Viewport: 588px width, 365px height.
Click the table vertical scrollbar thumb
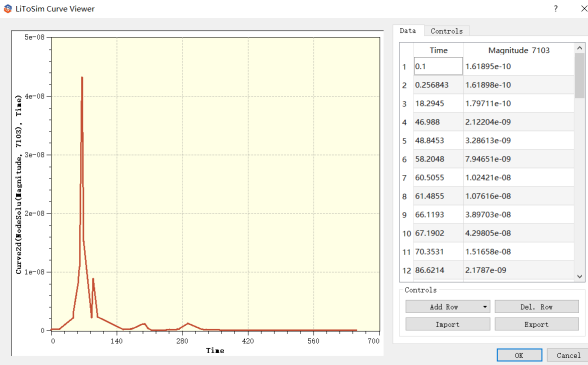(579, 75)
